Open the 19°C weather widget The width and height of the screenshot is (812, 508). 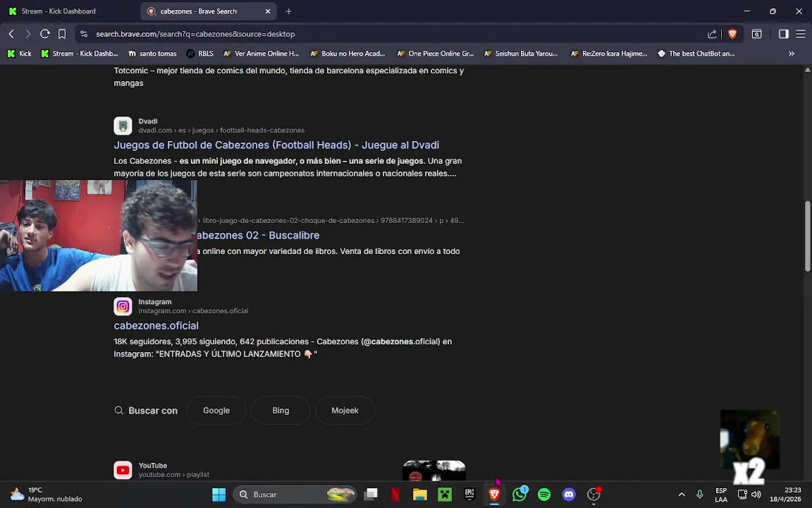pos(47,495)
